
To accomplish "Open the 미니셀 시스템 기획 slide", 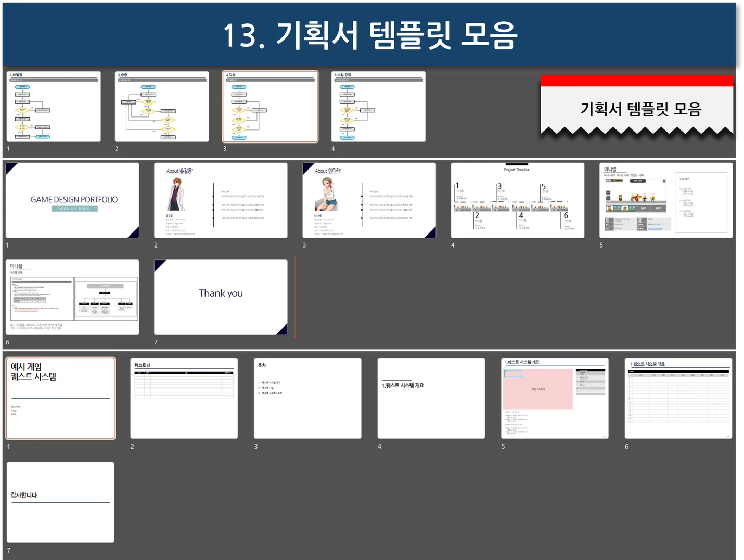I will point(72,297).
